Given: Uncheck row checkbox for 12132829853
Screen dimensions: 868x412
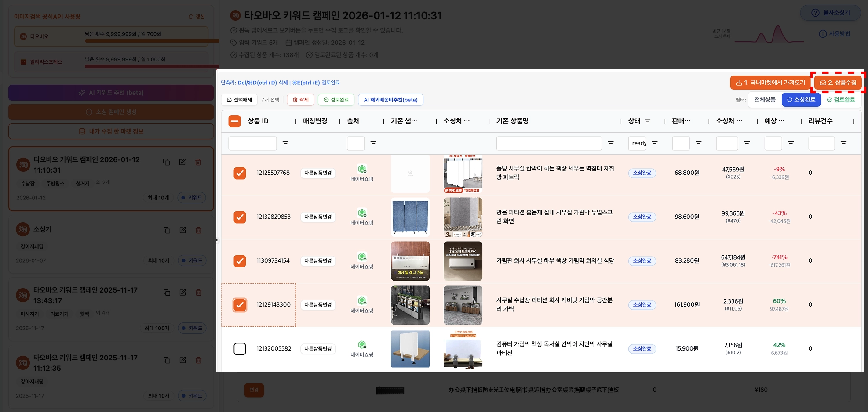Looking at the screenshot, I should coord(240,217).
